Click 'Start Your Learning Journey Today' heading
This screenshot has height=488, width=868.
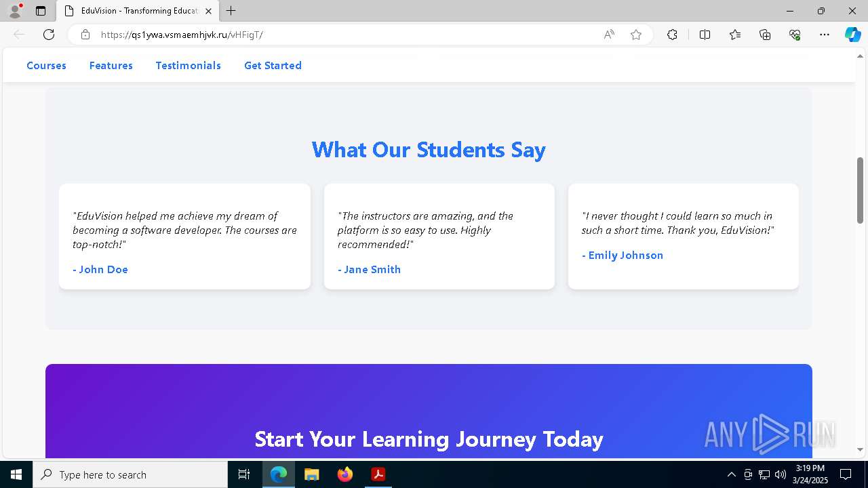(x=429, y=439)
